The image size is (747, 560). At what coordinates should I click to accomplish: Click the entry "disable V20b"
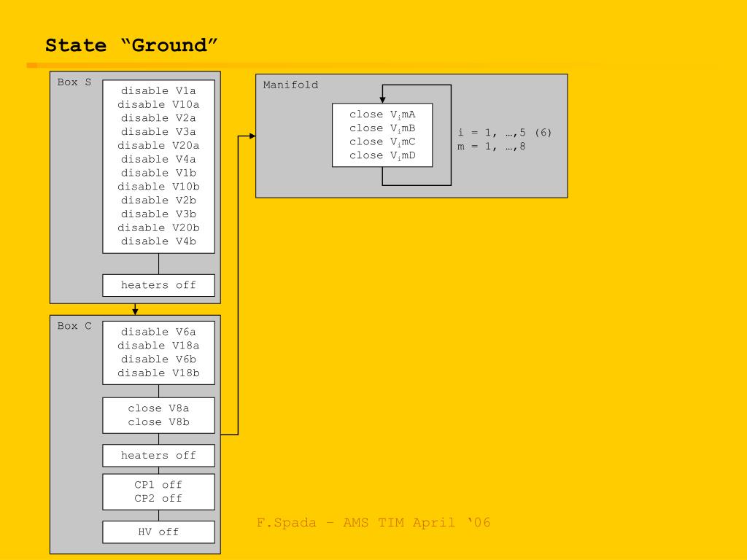point(158,227)
